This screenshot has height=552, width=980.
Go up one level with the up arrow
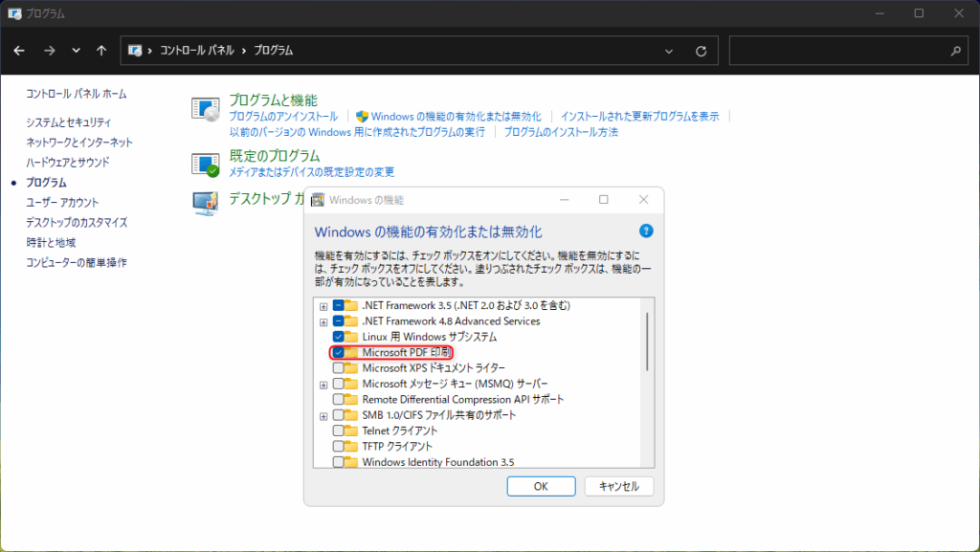(x=101, y=51)
